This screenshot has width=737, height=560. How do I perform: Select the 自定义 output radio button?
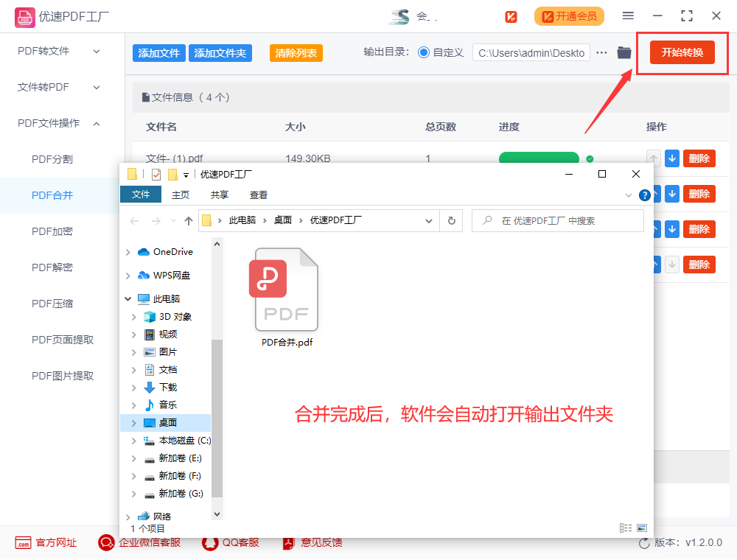tap(424, 52)
